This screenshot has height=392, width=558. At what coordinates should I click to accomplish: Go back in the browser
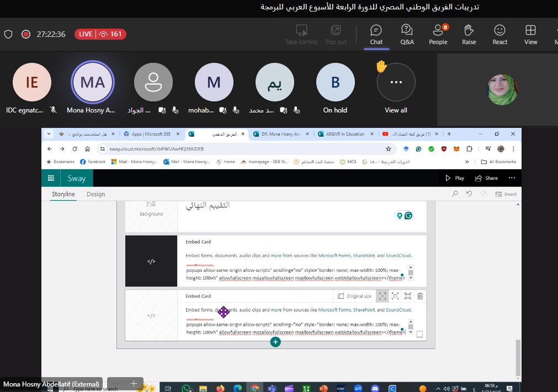[50, 149]
